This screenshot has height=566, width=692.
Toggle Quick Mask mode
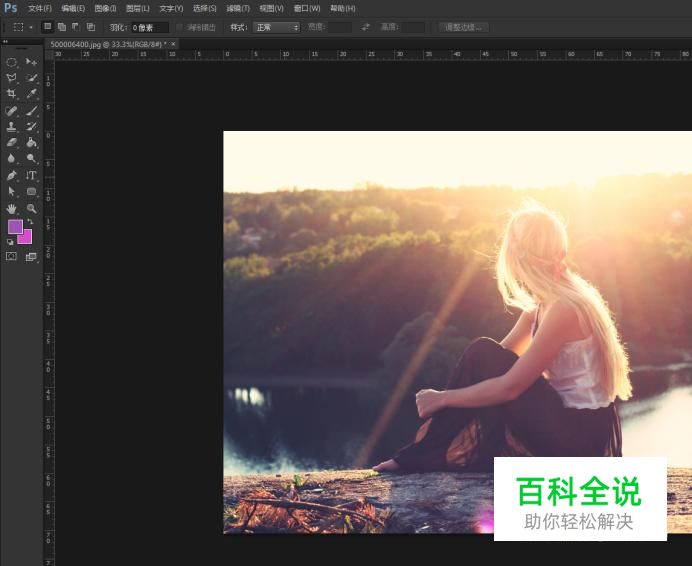tap(11, 257)
